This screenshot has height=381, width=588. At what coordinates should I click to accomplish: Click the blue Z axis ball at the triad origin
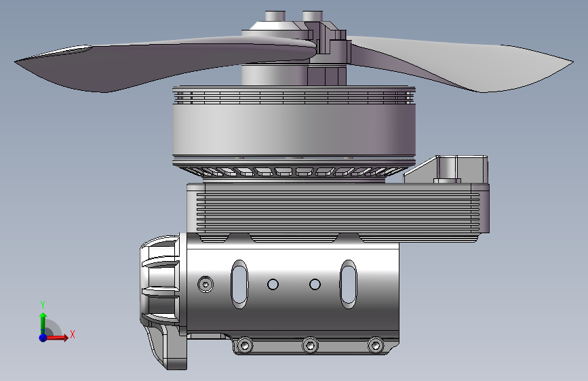(43, 338)
